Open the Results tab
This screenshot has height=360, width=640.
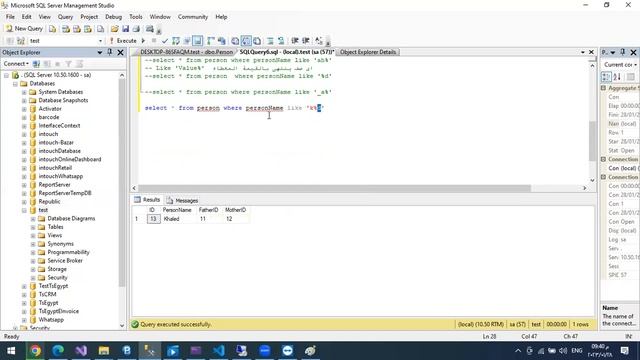click(147, 200)
